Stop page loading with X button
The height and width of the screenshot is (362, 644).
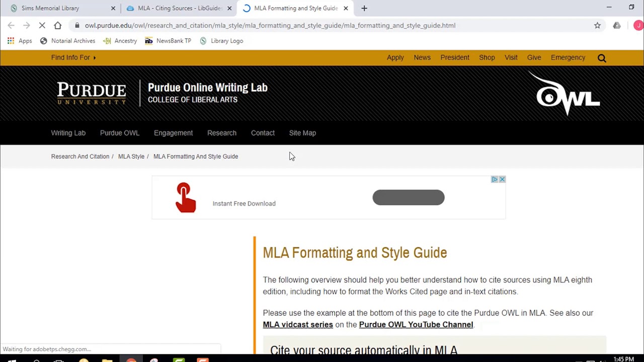coord(42,26)
